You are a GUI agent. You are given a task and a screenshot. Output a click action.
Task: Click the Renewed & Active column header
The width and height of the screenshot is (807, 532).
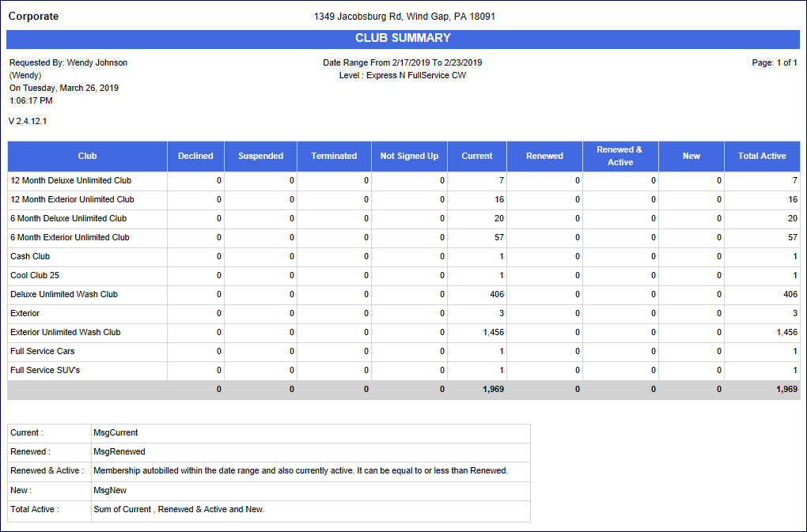[619, 156]
